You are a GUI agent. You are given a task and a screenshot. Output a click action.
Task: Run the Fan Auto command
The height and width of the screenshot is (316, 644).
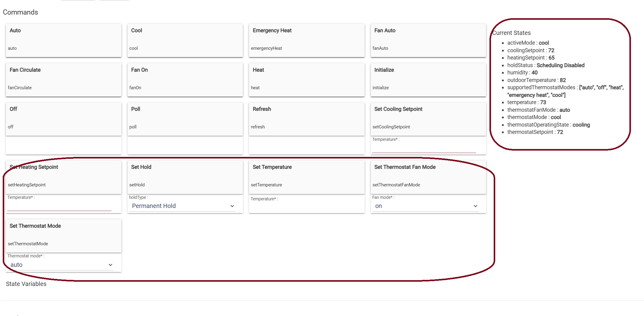point(428,40)
